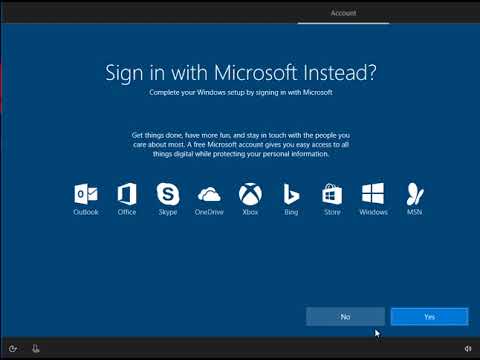Click the Skype label text

coord(168,212)
